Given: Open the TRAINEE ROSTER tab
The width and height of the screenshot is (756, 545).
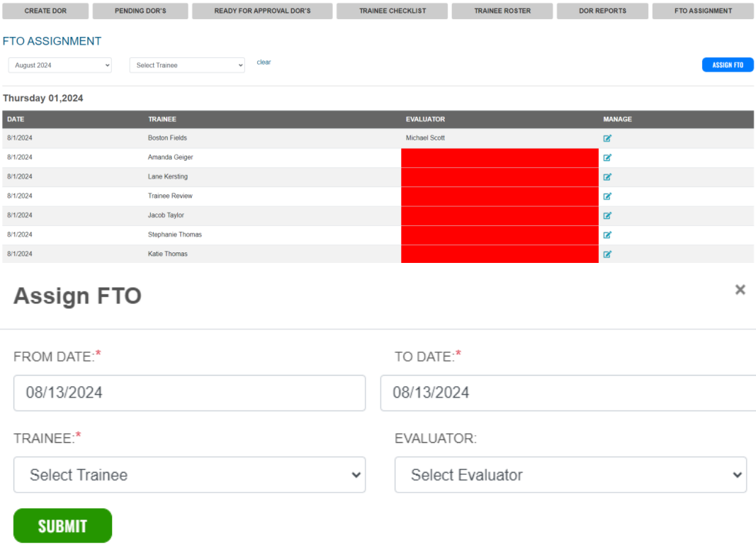Looking at the screenshot, I should [x=502, y=11].
